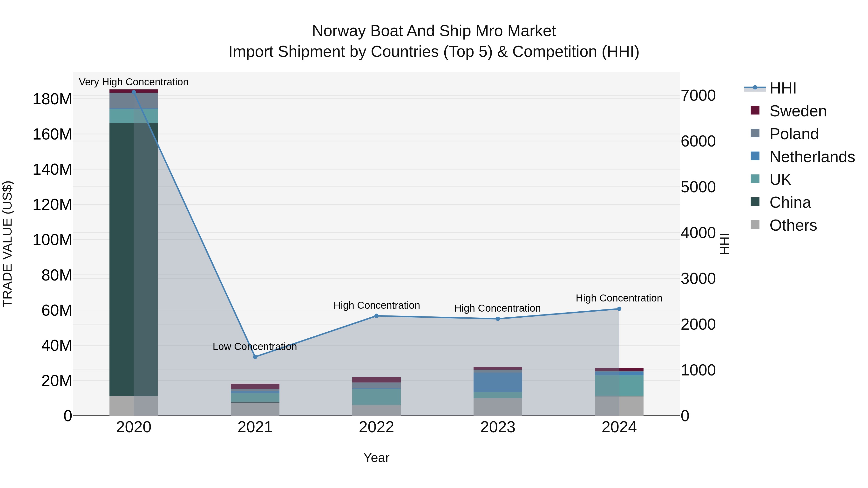Click the 'Low Concentration' annotation
Image resolution: width=868 pixels, height=488 pixels.
[255, 347]
